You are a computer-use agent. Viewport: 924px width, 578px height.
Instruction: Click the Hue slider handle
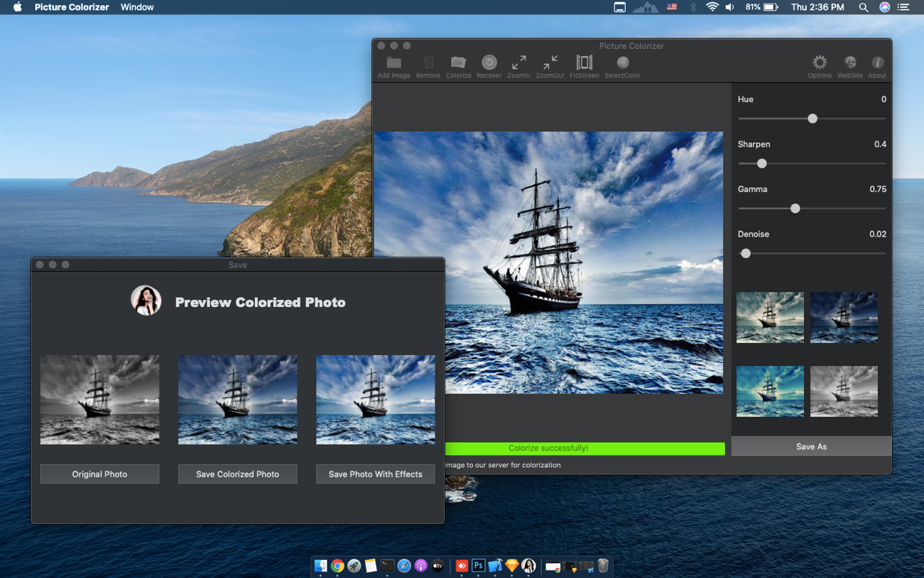(x=813, y=119)
